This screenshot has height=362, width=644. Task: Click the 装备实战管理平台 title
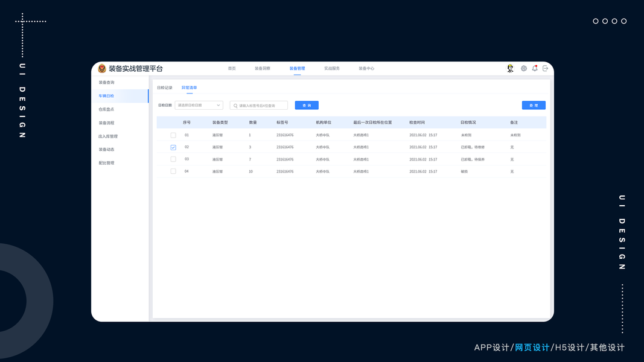click(x=136, y=69)
